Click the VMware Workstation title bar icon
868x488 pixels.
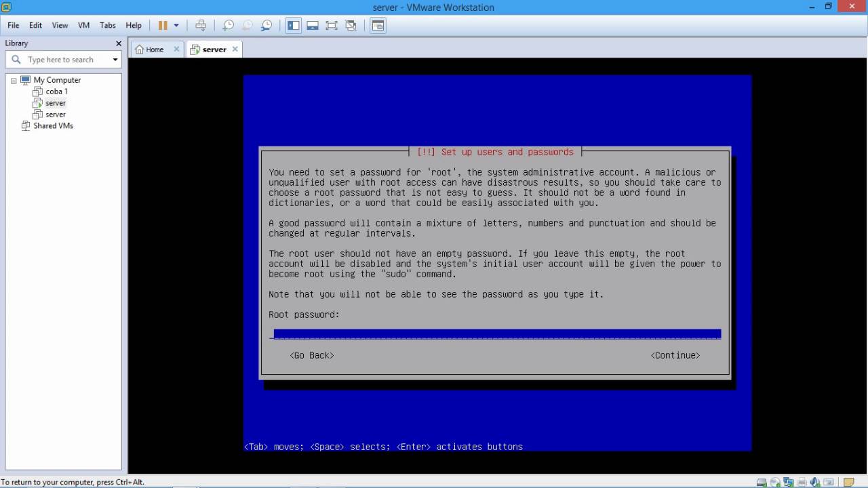pyautogui.click(x=6, y=7)
